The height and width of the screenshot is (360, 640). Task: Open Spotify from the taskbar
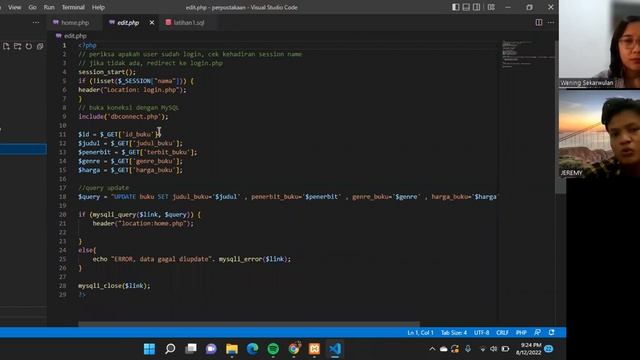tap(273, 349)
